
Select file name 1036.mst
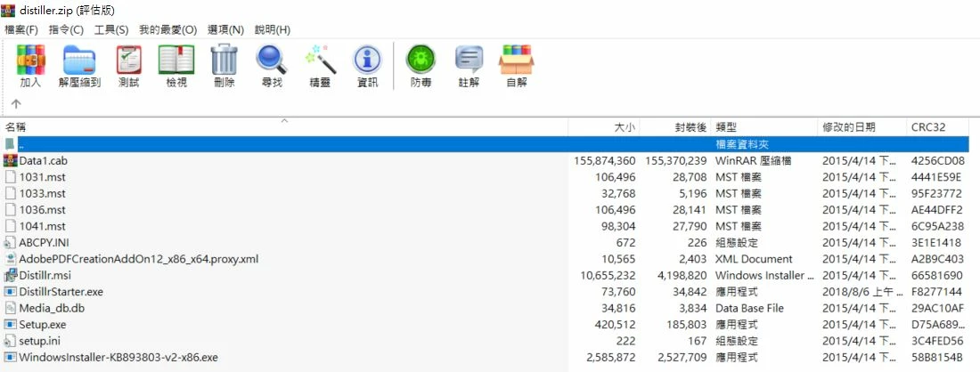click(x=43, y=210)
